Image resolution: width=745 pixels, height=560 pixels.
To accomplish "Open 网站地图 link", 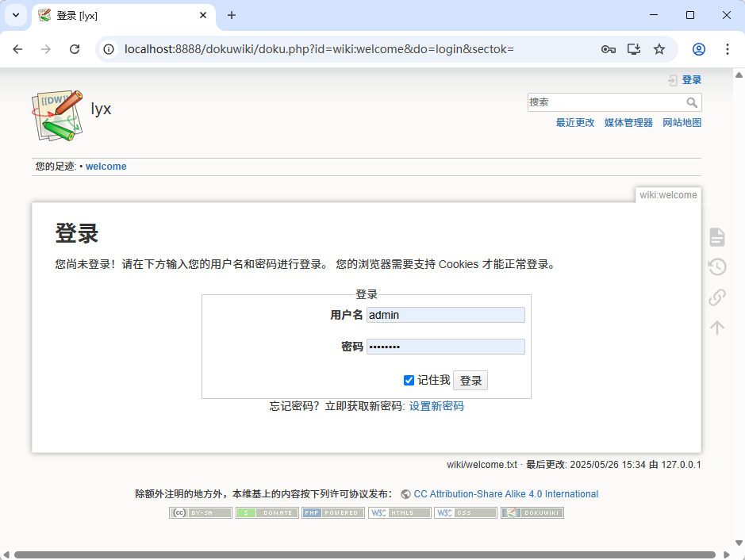I will click(682, 122).
